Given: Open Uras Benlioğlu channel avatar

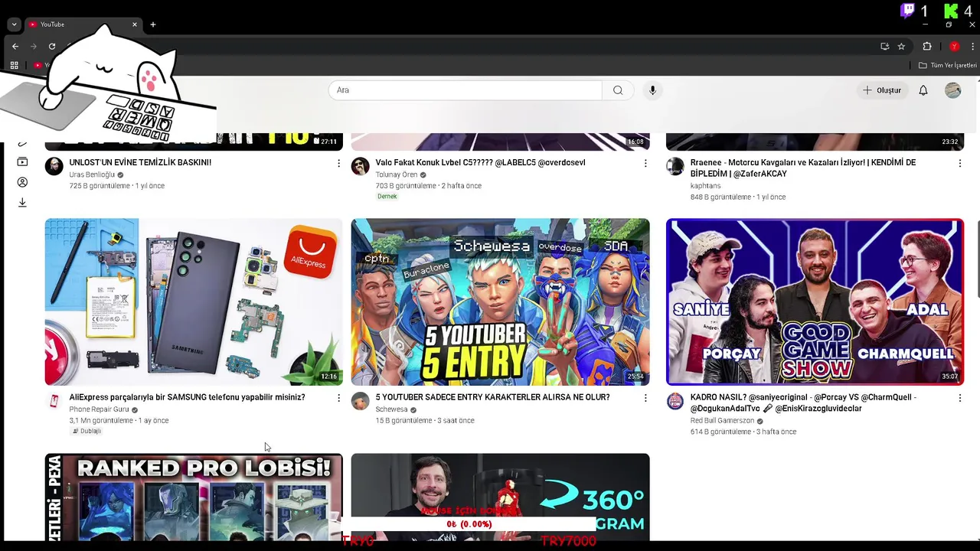Looking at the screenshot, I should [54, 166].
